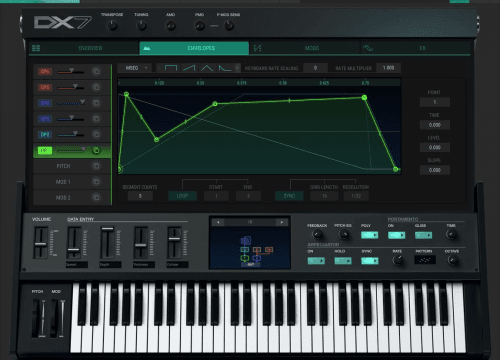Click the Transpose knob
The width and height of the screenshot is (500, 360).
pyautogui.click(x=112, y=26)
